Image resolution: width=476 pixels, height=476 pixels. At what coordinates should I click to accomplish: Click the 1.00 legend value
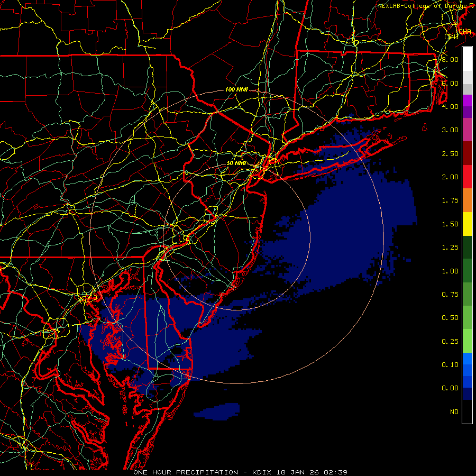450,271
